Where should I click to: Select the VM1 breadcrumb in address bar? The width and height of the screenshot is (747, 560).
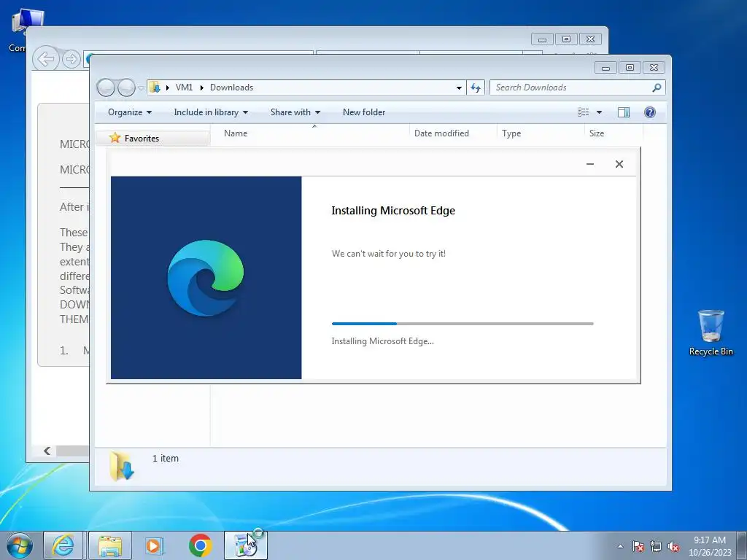point(184,87)
